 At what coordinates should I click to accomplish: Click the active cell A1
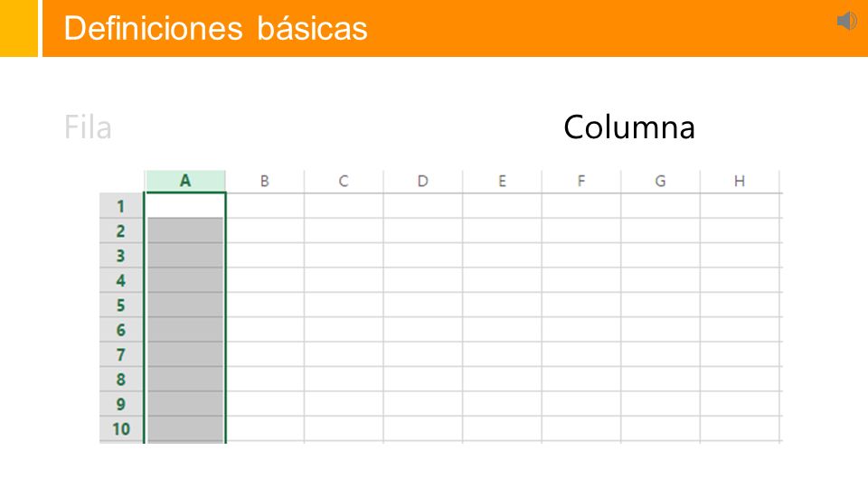184,205
